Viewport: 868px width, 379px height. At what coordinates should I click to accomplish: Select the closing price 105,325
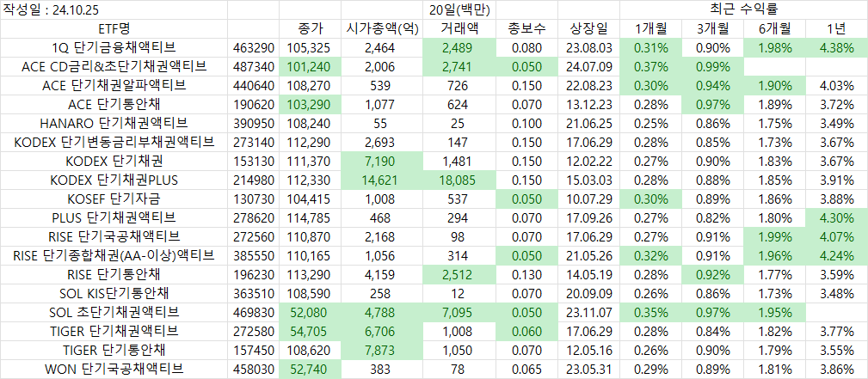[x=310, y=47]
